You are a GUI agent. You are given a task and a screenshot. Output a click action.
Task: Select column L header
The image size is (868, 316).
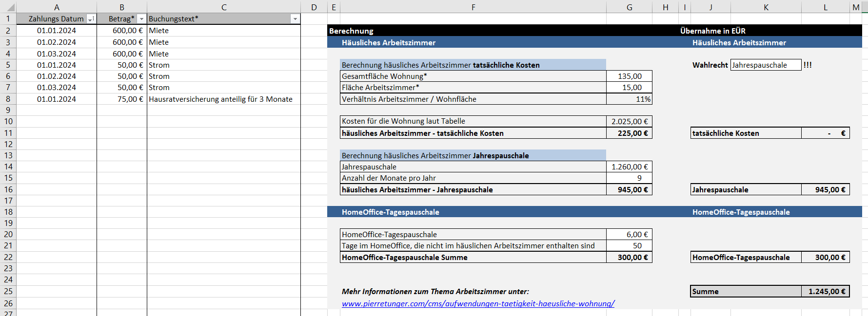[825, 7]
